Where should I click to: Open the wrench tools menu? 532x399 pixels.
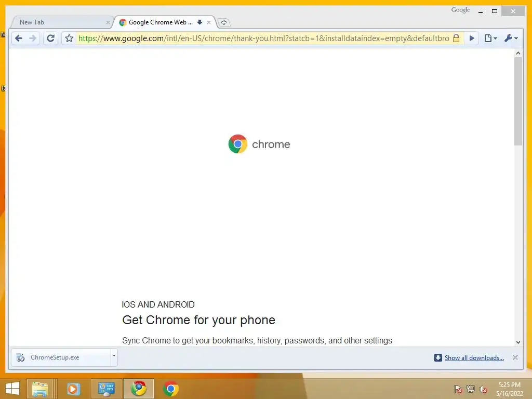pyautogui.click(x=511, y=38)
